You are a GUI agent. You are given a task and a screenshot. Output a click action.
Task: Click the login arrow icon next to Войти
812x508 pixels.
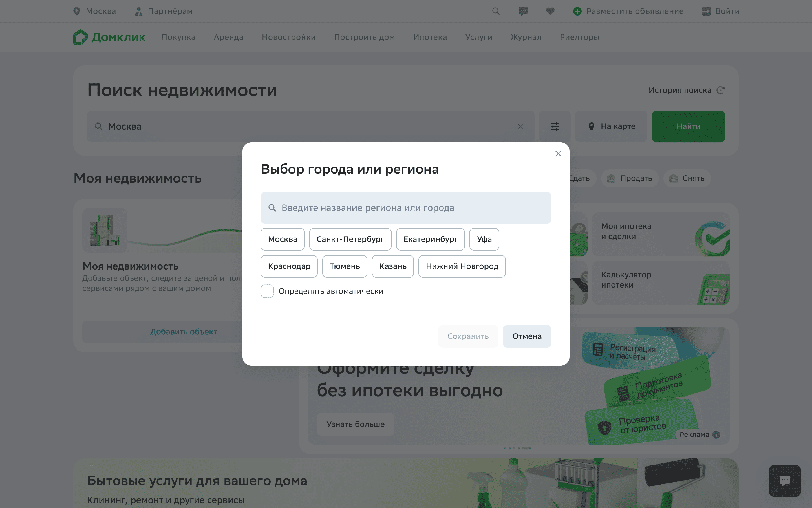pos(706,11)
